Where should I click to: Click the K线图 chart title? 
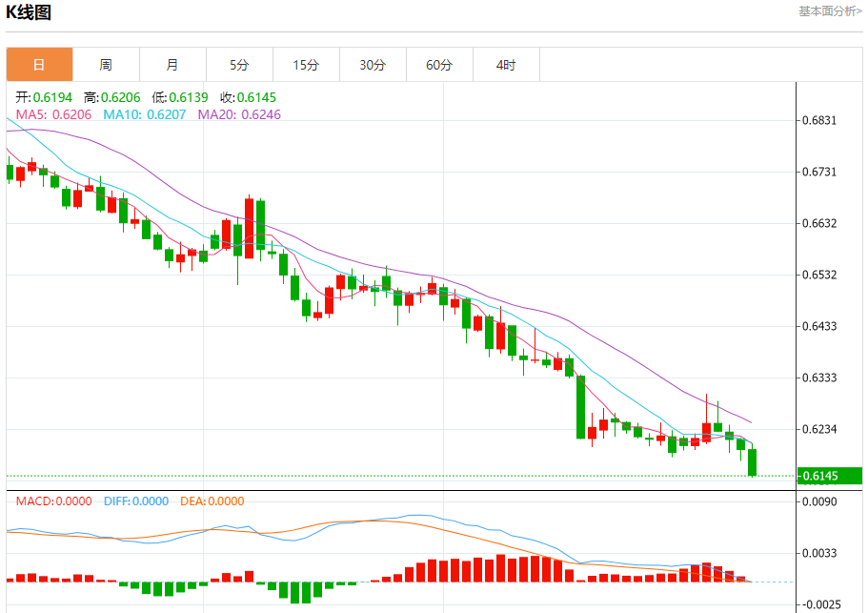(x=29, y=11)
